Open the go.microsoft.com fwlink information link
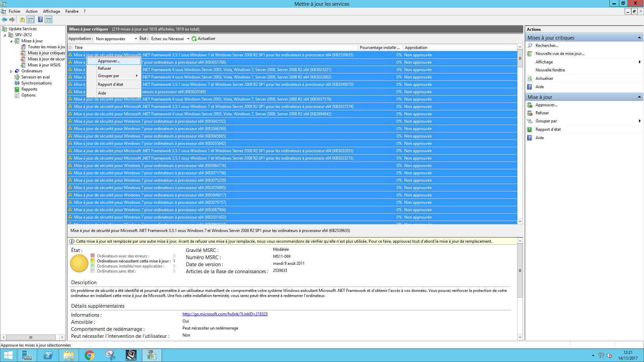Image resolution: width=644 pixels, height=362 pixels. pos(225,314)
